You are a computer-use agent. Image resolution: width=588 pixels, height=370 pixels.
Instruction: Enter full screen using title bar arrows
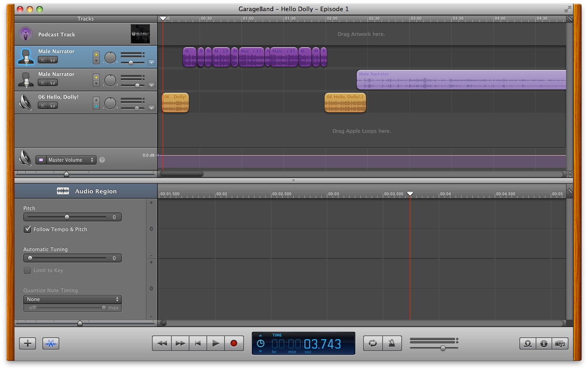point(567,9)
